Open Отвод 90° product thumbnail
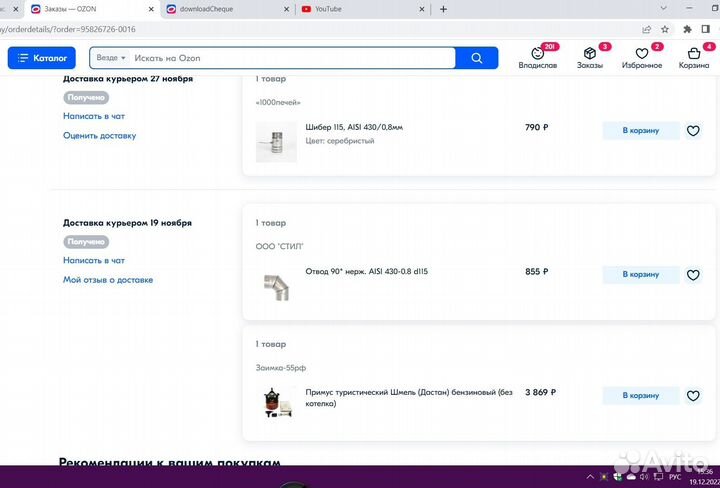720x488 pixels. click(276, 286)
